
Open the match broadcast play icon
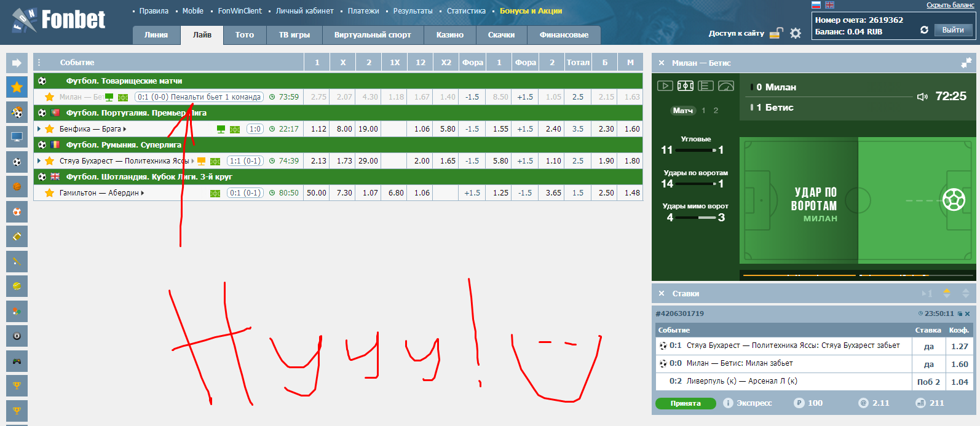(x=665, y=86)
